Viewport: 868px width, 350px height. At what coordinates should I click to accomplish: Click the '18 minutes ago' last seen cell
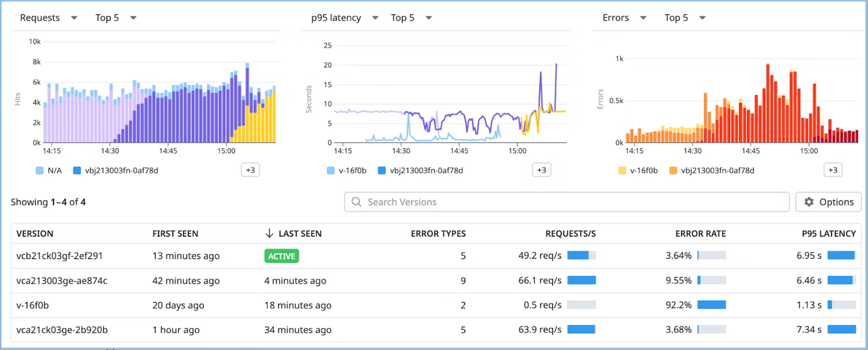pos(298,305)
